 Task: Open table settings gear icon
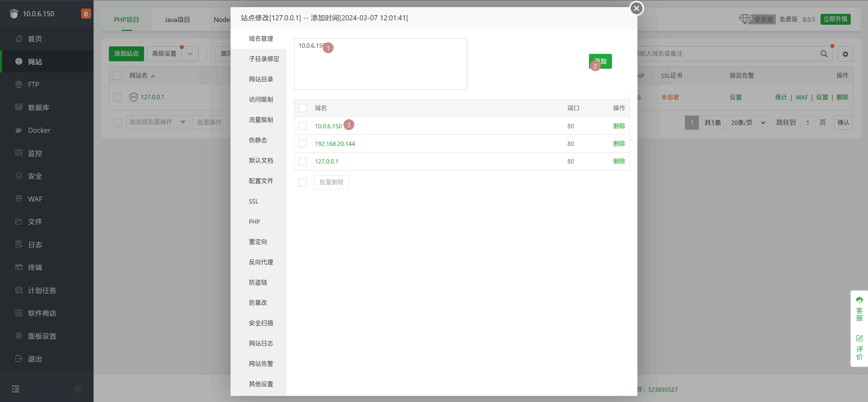tap(845, 54)
